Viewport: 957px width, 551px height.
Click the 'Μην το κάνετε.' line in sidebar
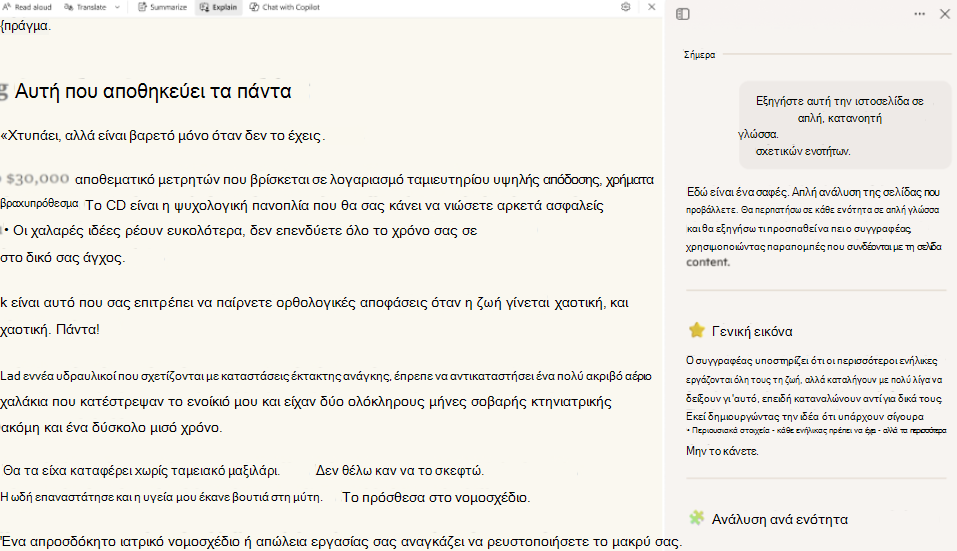tap(722, 451)
